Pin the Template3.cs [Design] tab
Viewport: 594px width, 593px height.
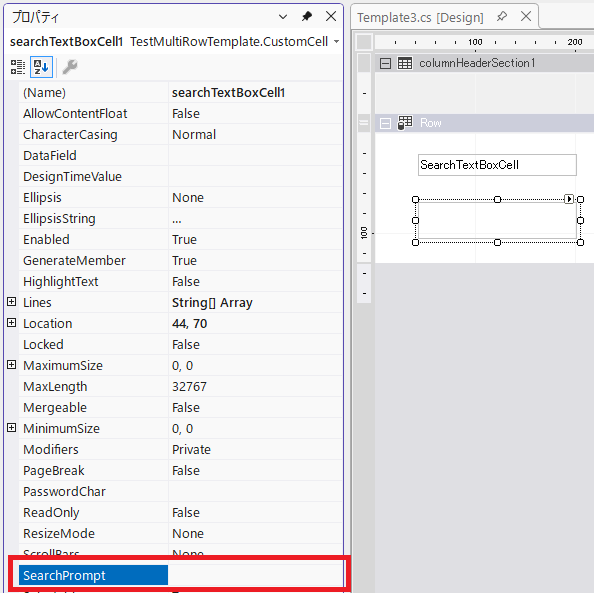click(x=502, y=17)
